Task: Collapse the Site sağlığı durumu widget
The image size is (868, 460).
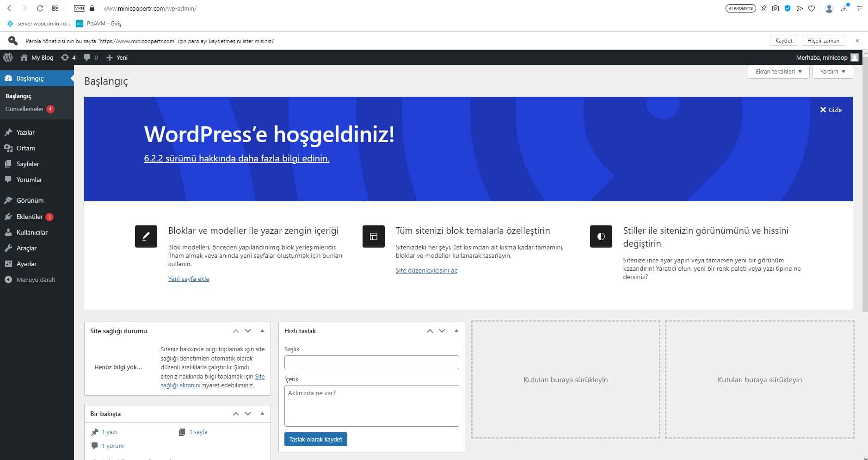Action: 263,330
